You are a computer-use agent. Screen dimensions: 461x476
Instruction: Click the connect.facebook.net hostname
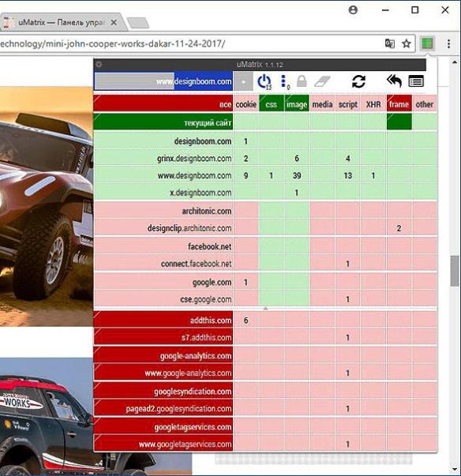coord(163,264)
